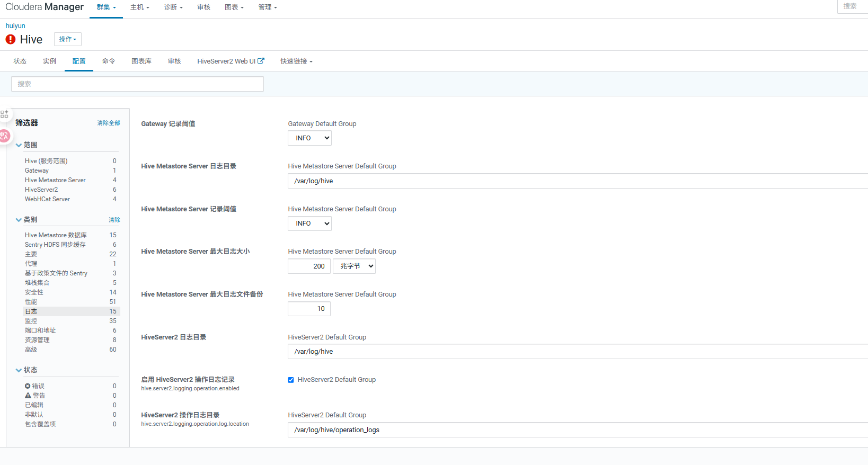Click the external link icon beside HiveServer2 Web UI
The height and width of the screenshot is (465, 868).
click(261, 61)
